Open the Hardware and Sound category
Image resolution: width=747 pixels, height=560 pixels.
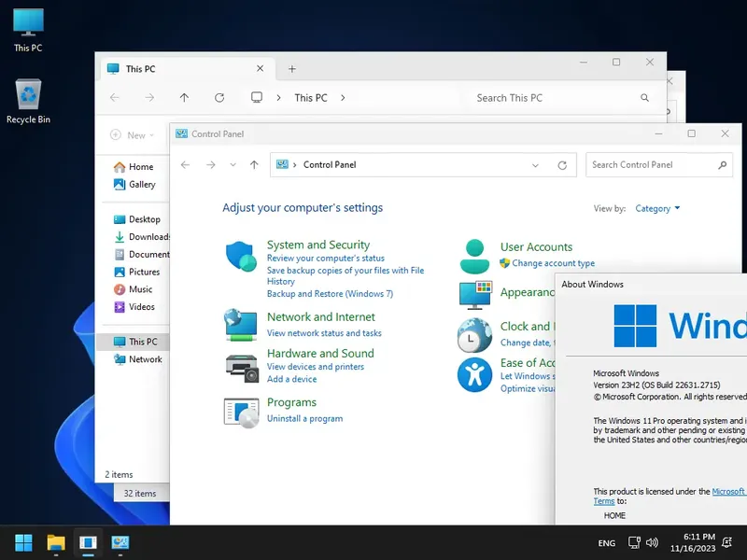click(x=320, y=353)
